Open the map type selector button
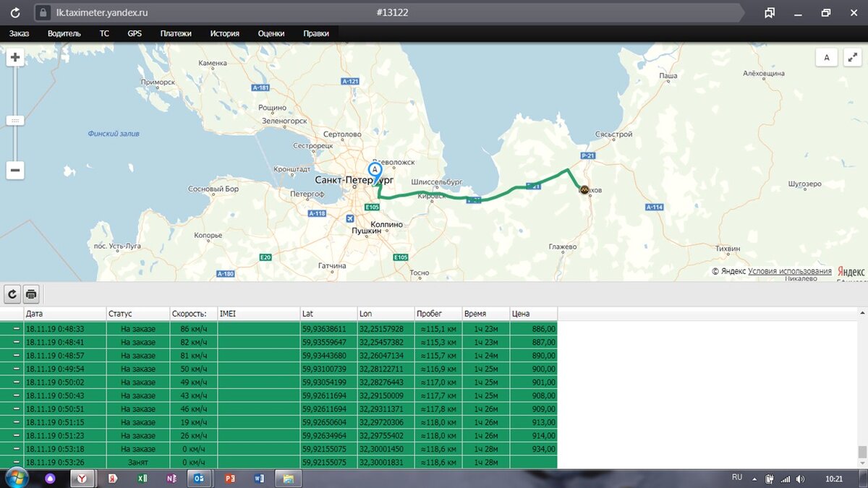This screenshot has height=488, width=868. coord(827,58)
